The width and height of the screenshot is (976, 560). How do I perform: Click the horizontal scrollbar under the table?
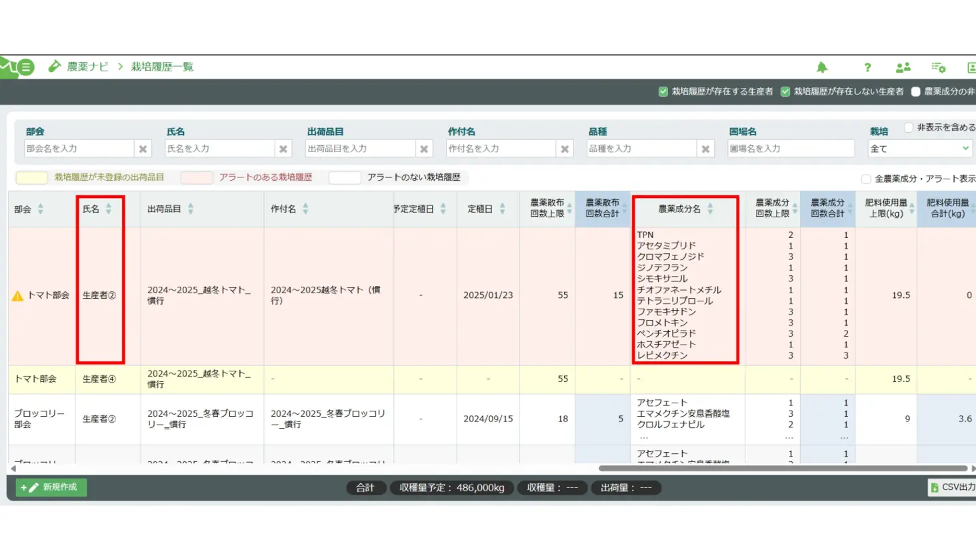(x=783, y=469)
